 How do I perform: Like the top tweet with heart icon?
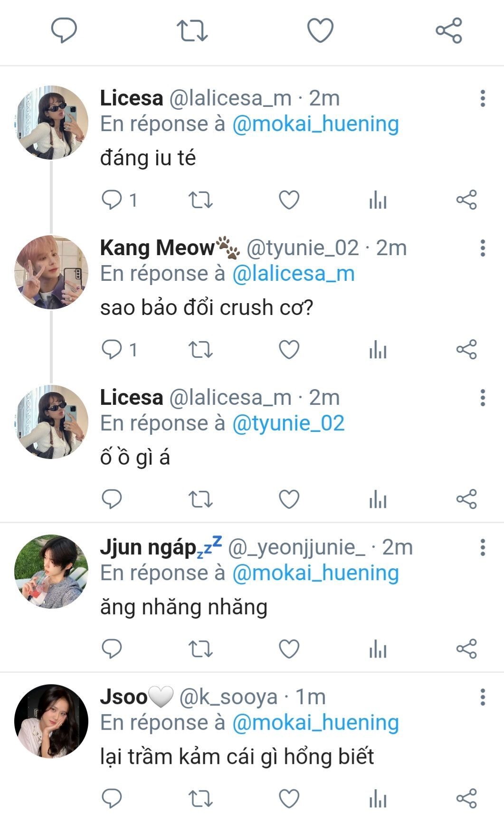[320, 31]
